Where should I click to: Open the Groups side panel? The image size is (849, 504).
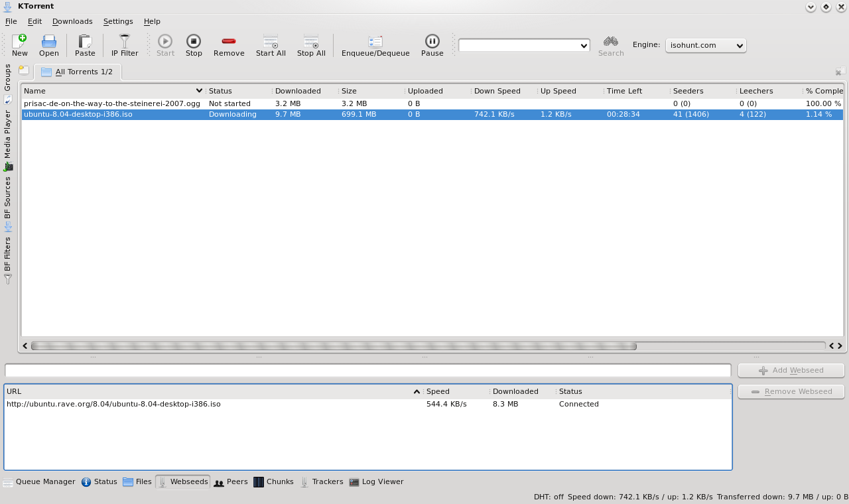coord(8,84)
